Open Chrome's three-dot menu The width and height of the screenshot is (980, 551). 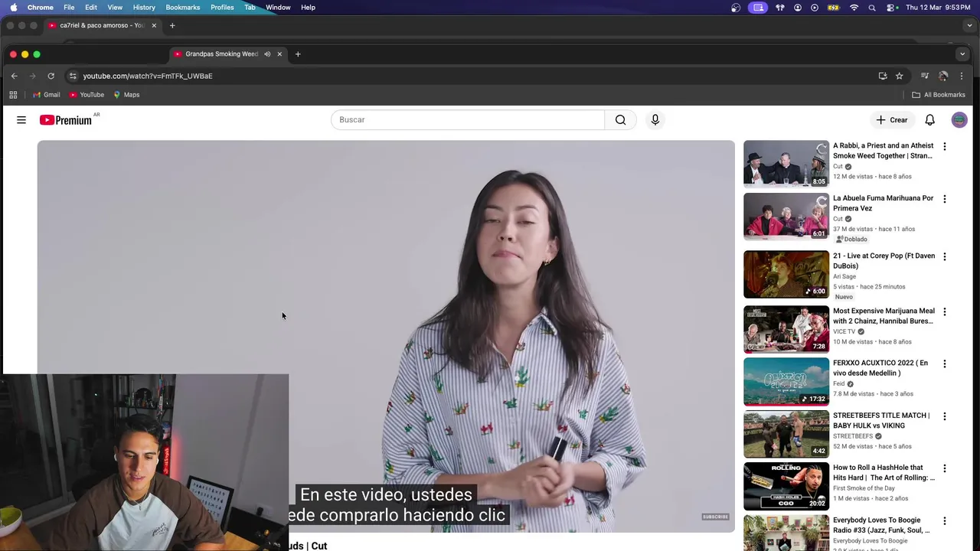[962, 76]
